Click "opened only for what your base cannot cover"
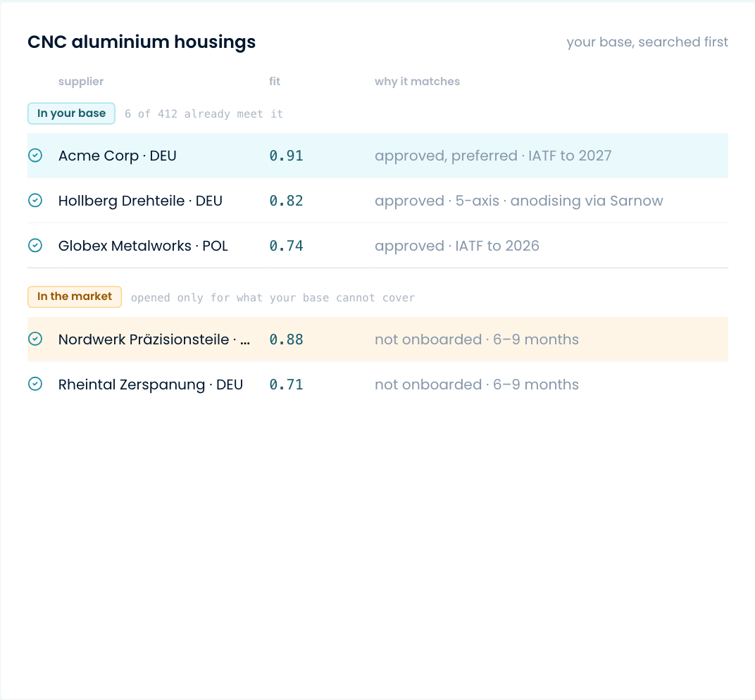 click(x=273, y=298)
